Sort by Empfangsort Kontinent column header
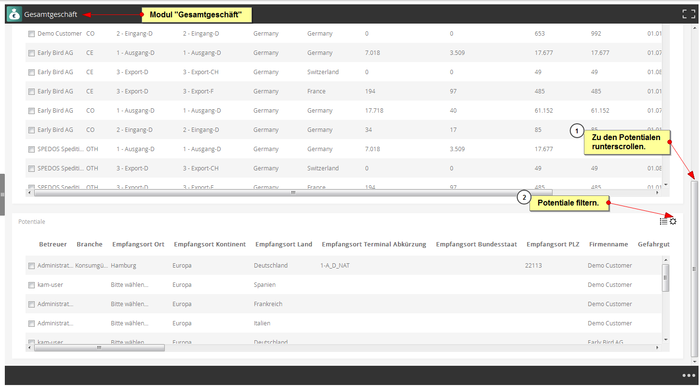The image size is (700, 386). point(209,244)
